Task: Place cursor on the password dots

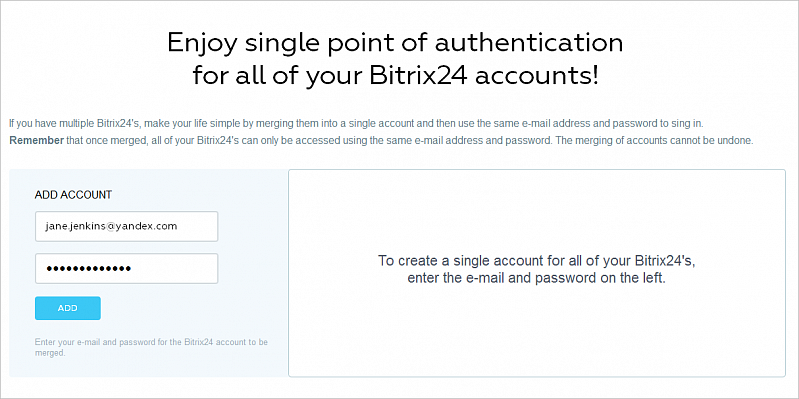Action: pyautogui.click(x=89, y=269)
